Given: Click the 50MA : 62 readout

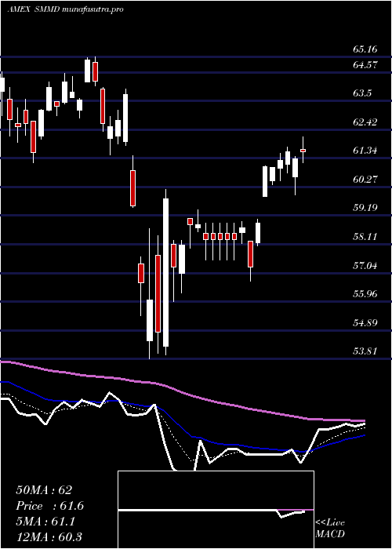Looking at the screenshot, I should point(44,490).
